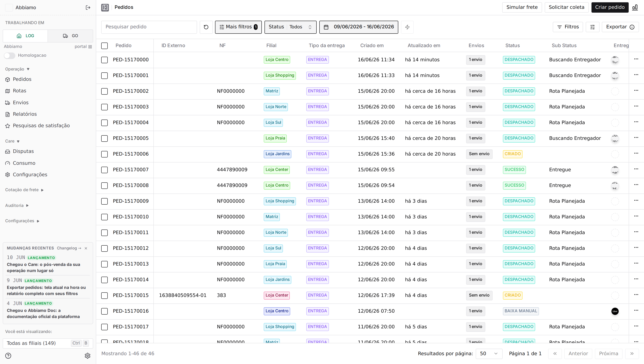
Task: Click the Filtros button
Action: click(568, 27)
